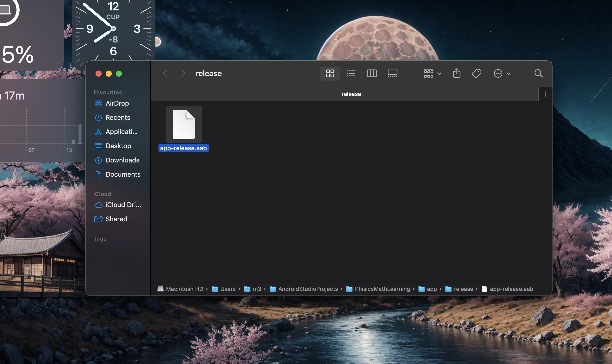
Task: Open Recents in the sidebar
Action: click(x=118, y=118)
